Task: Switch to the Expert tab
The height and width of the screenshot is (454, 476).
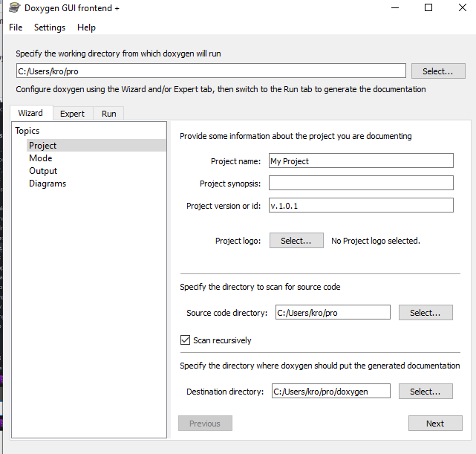Action: (x=73, y=114)
